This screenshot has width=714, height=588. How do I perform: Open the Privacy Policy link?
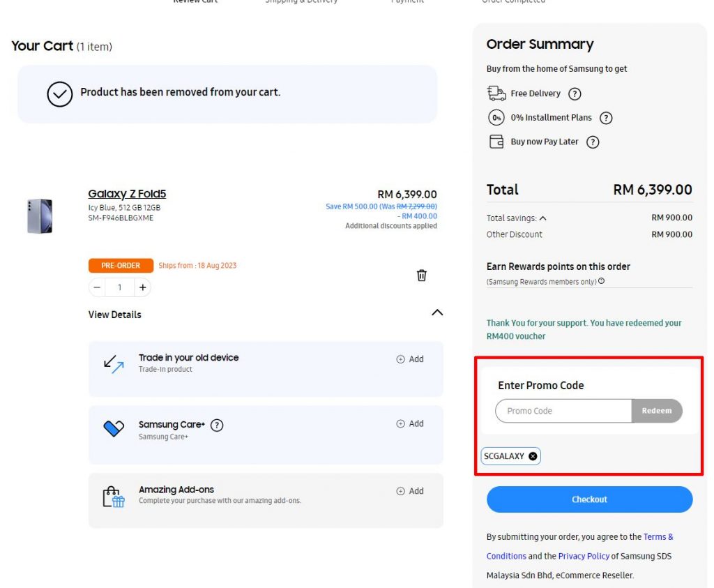[584, 556]
